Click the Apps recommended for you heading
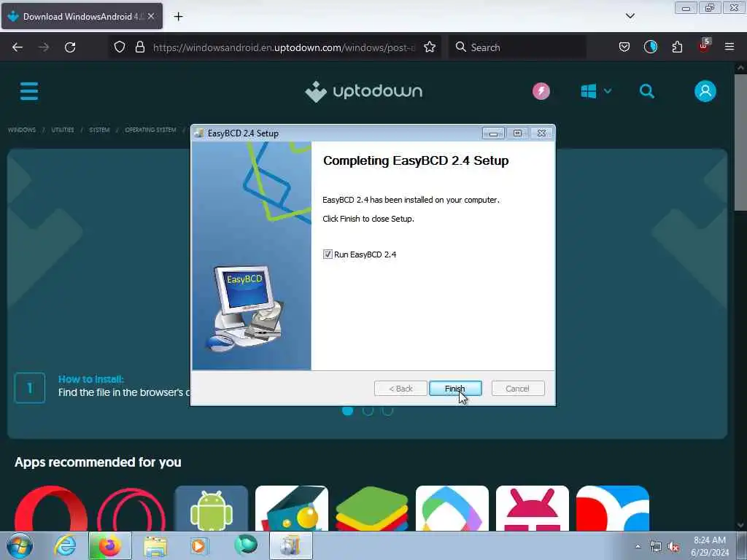Viewport: 747px width, 560px height. (98, 462)
